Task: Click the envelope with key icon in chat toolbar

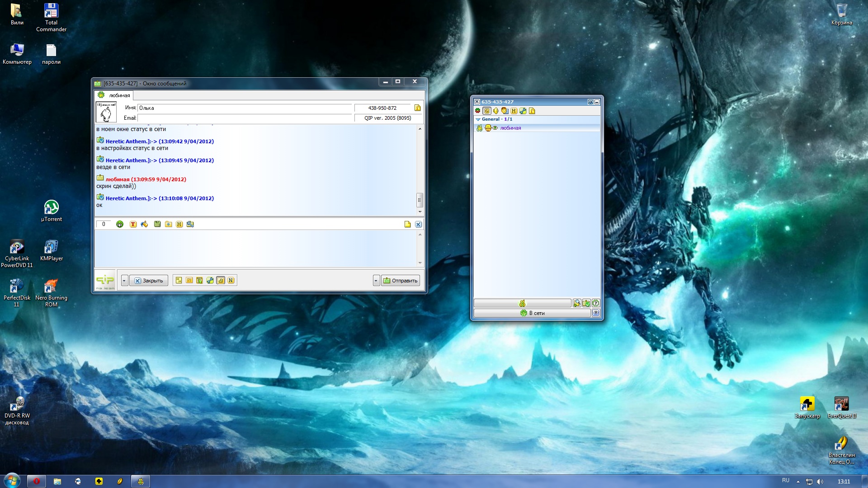Action: click(x=190, y=224)
